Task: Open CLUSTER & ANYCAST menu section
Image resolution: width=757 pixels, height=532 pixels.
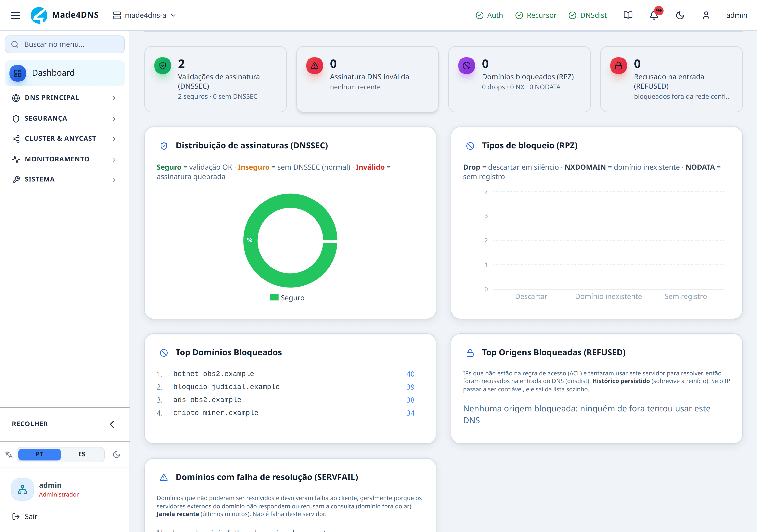Action: pyautogui.click(x=65, y=139)
